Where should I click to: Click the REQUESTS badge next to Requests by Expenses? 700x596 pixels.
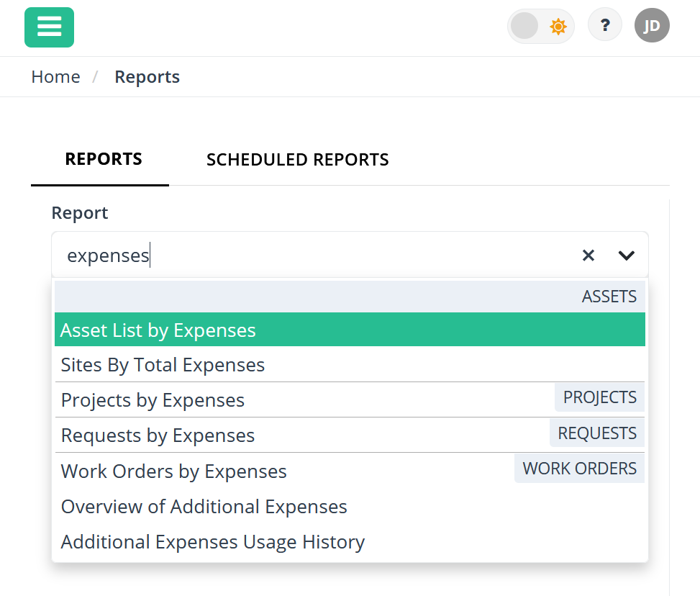pyautogui.click(x=596, y=433)
